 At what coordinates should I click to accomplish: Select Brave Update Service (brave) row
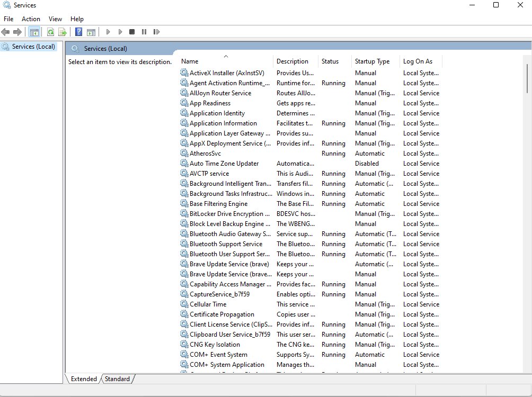tap(310, 264)
